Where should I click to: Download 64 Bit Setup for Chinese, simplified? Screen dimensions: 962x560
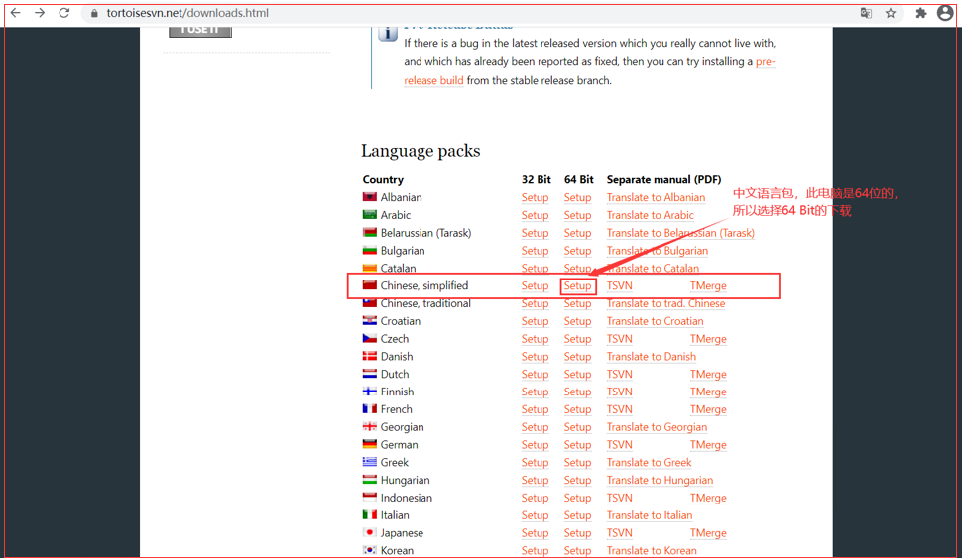[x=578, y=285]
